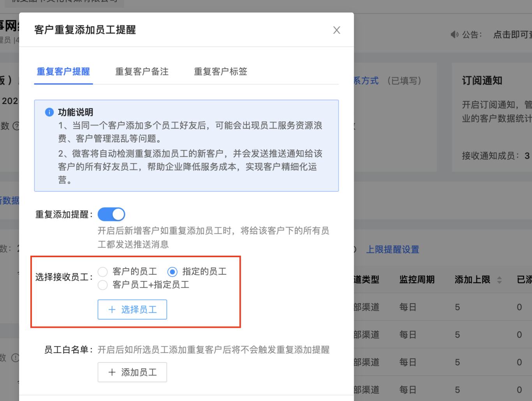Click the 添加员工 button under 员工白名单
532x401 pixels.
132,372
